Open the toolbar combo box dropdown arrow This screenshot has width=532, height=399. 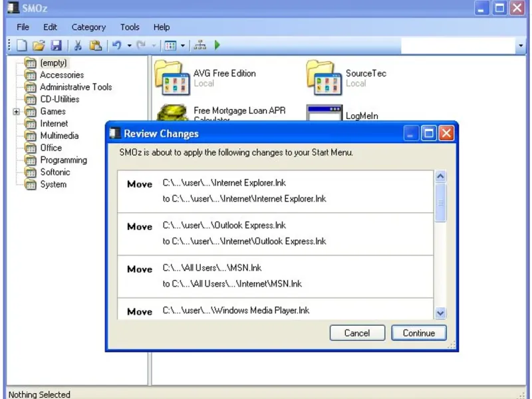click(521, 45)
